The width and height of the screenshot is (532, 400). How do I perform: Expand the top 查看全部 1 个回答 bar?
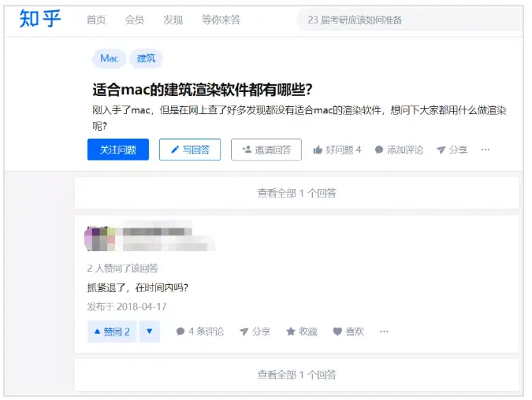tap(297, 193)
